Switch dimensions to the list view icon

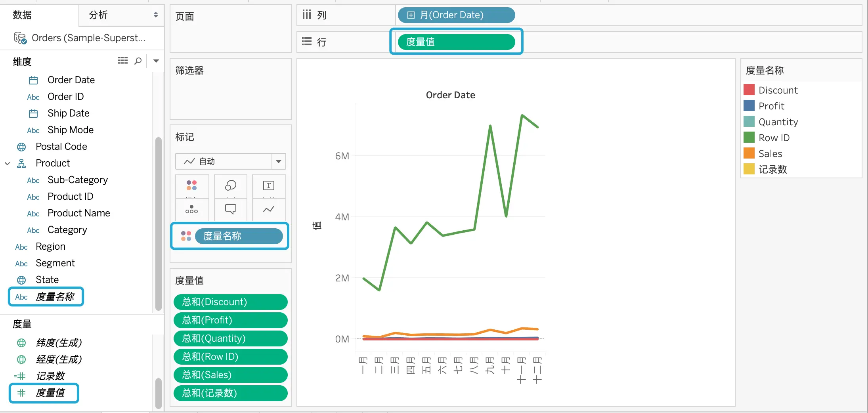(123, 61)
